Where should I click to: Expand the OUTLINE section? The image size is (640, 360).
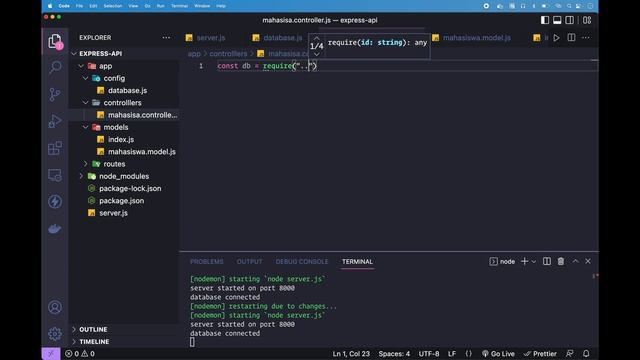pyautogui.click(x=93, y=329)
